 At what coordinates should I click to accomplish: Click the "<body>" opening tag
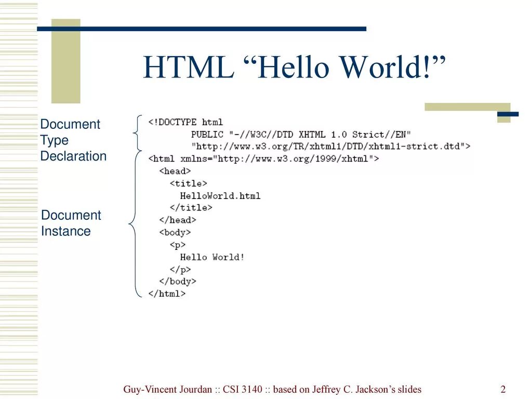pyautogui.click(x=175, y=232)
